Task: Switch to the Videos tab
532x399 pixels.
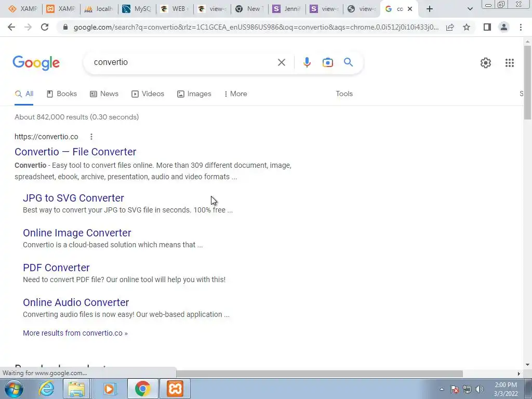Action: click(148, 94)
